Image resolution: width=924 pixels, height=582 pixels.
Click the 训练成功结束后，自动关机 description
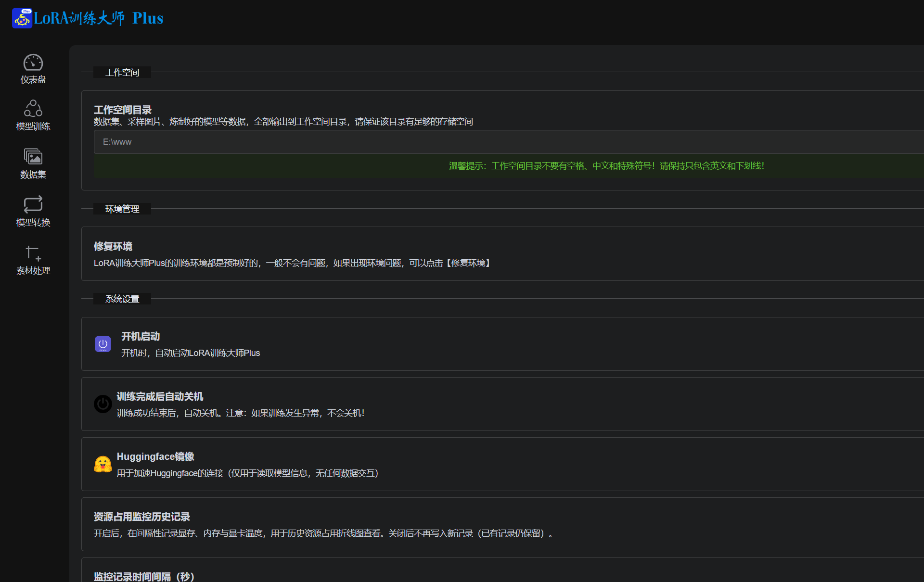(241, 413)
